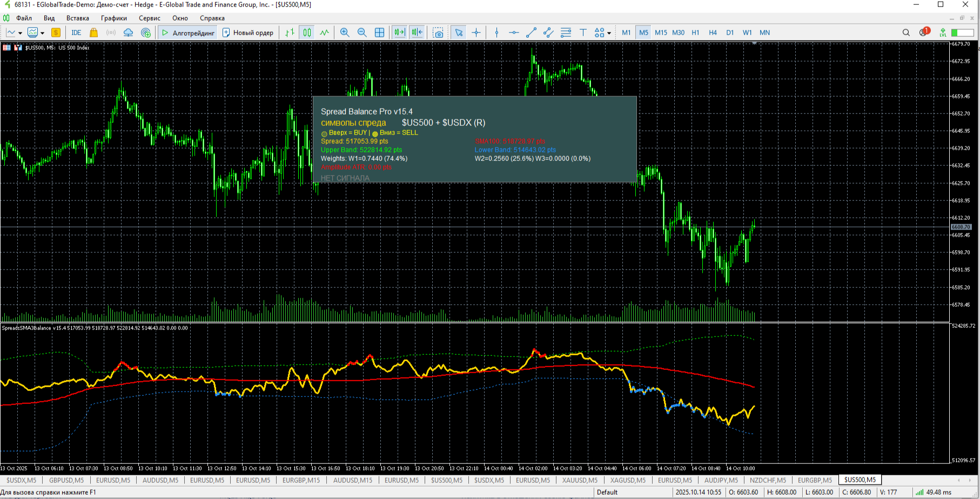This screenshot has width=980, height=499.
Task: Expand the shapes objects dropdown arrow
Action: pyautogui.click(x=609, y=33)
